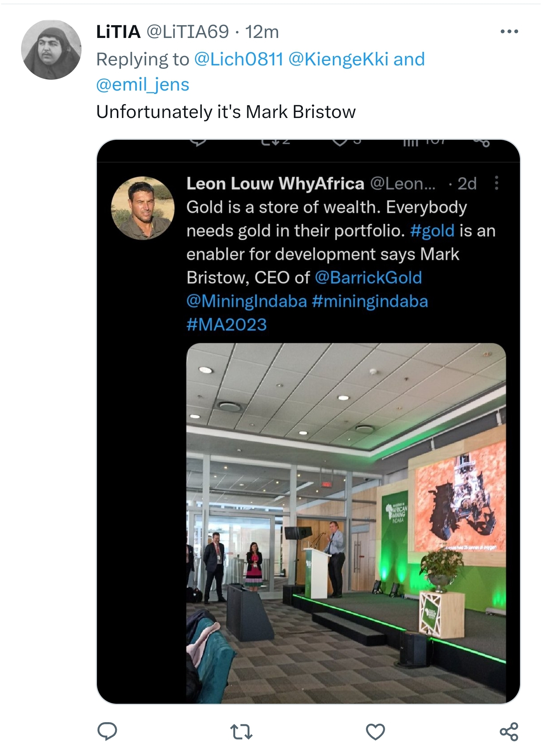This screenshot has width=541, height=756.
Task: Tap the @BarrickGold mention in screenshot
Action: tap(368, 278)
